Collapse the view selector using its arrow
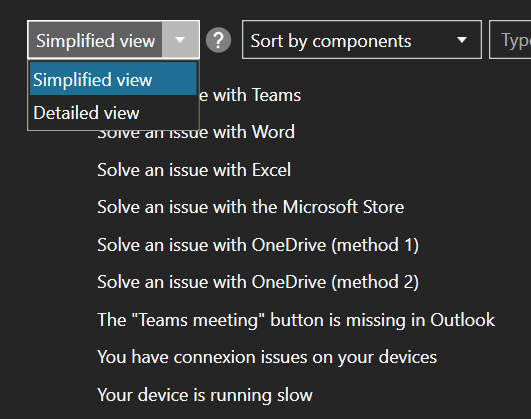 (180, 40)
